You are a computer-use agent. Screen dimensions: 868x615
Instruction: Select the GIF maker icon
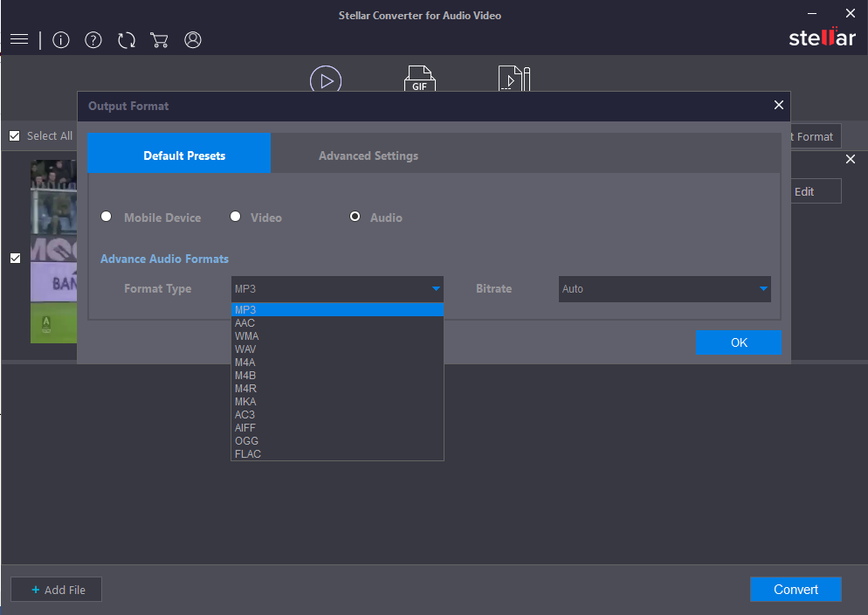[x=420, y=79]
